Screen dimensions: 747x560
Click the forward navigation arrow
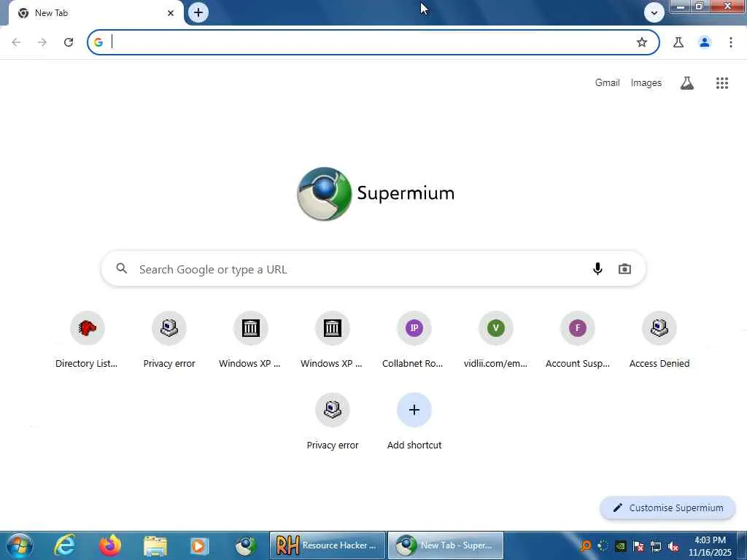pyautogui.click(x=42, y=42)
